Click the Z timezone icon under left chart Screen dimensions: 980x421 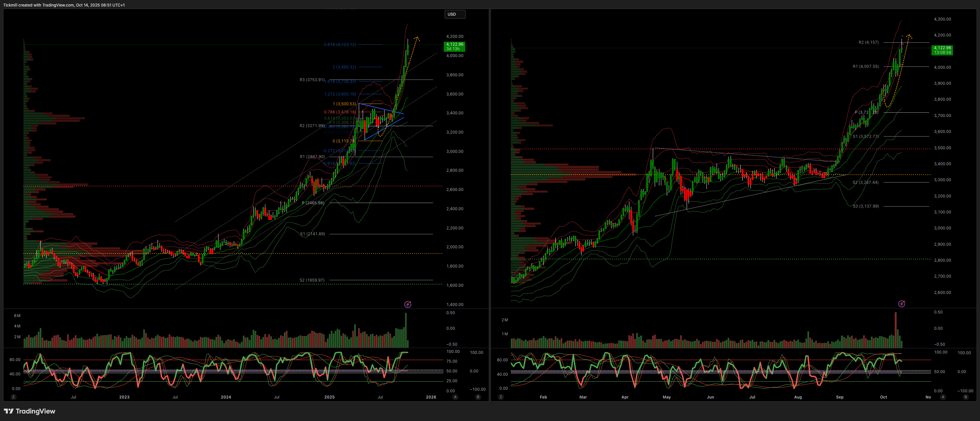tap(13, 397)
